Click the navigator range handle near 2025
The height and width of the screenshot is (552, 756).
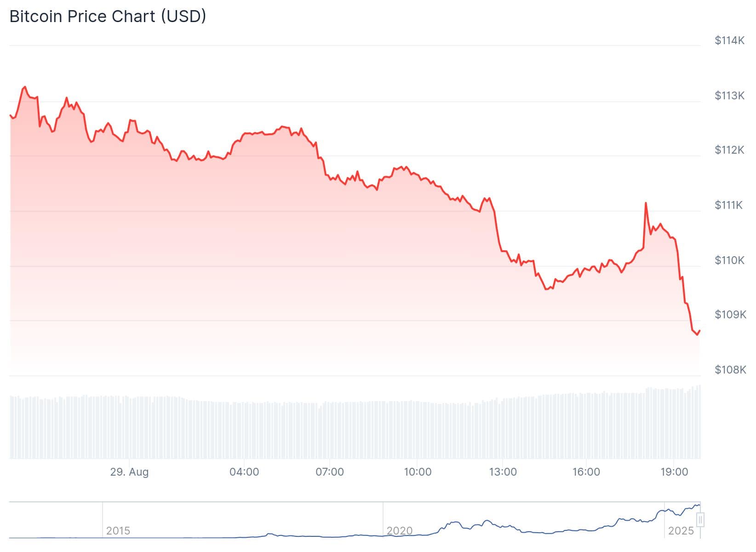click(700, 520)
